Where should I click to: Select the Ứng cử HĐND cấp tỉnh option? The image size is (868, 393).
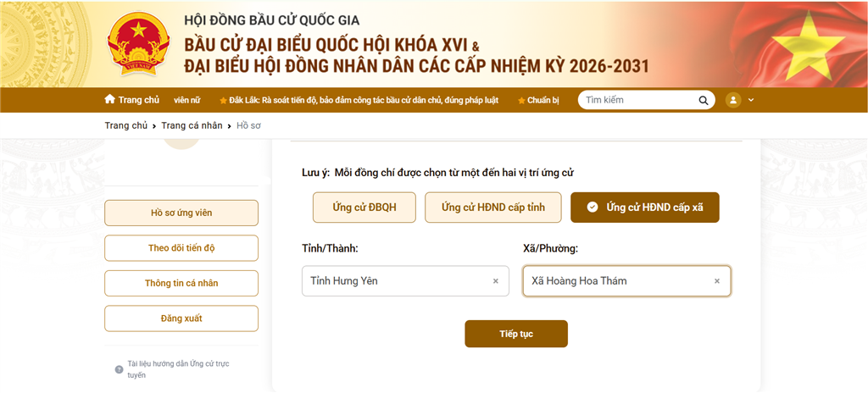click(x=492, y=207)
